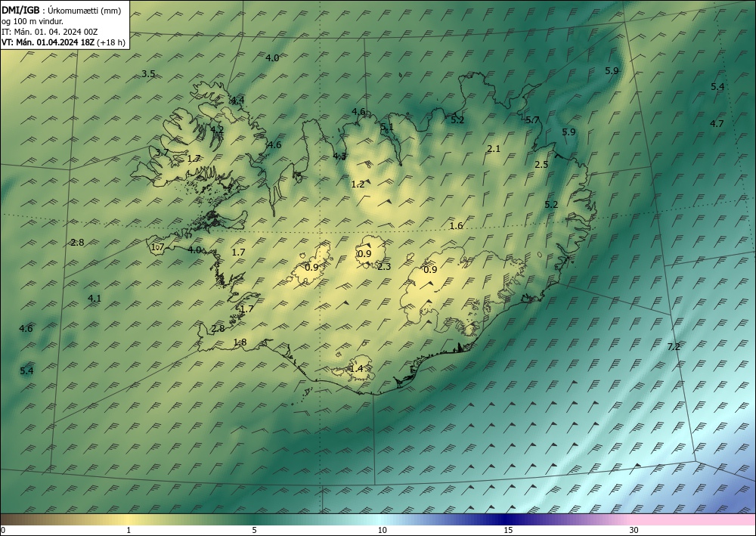
Task: Select the 1.8 value label
Action: tap(240, 342)
